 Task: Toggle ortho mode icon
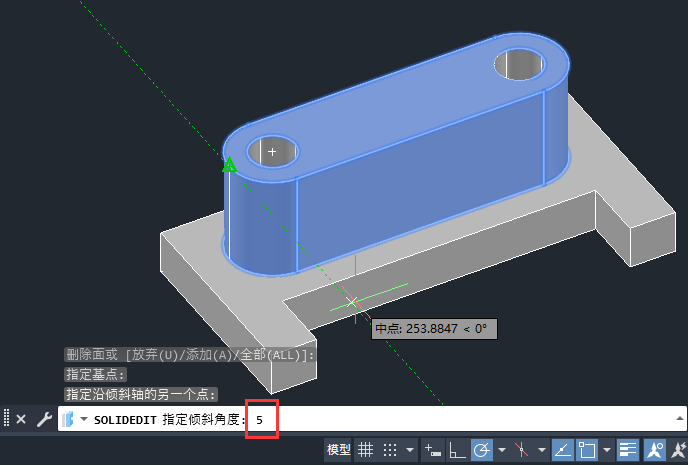coord(457,450)
